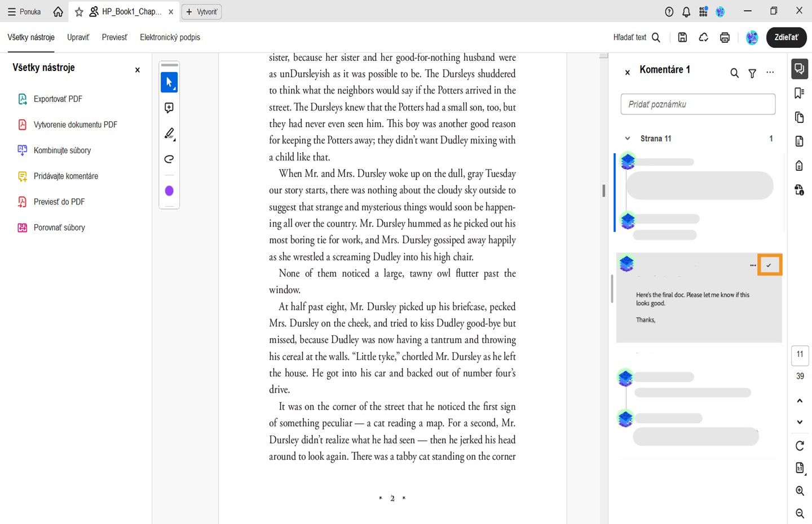Click the "Here's the final doc" comment text

coord(692,299)
